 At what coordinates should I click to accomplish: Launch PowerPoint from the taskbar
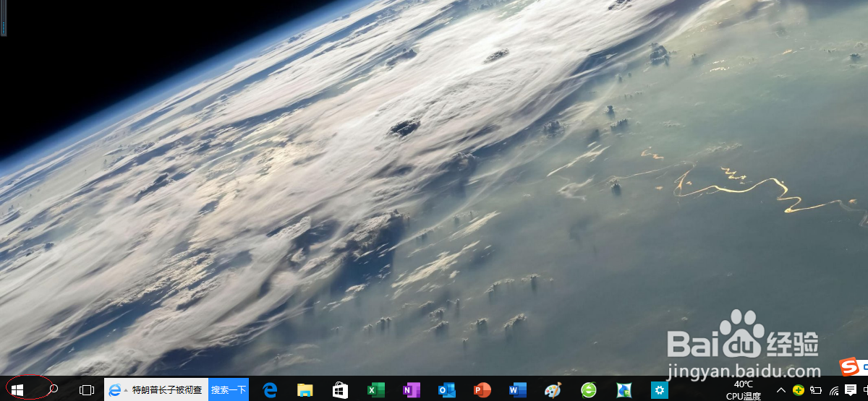click(482, 390)
